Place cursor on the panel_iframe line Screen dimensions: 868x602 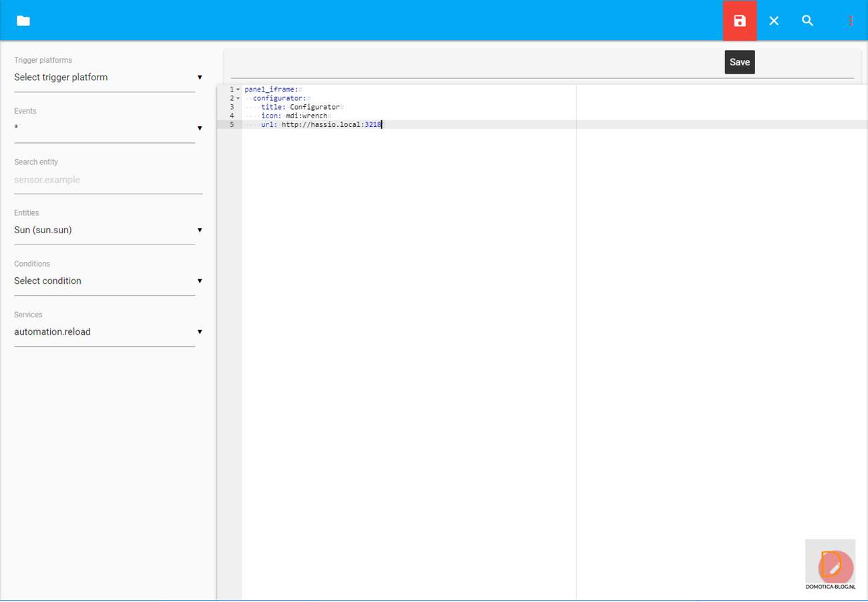(x=271, y=90)
